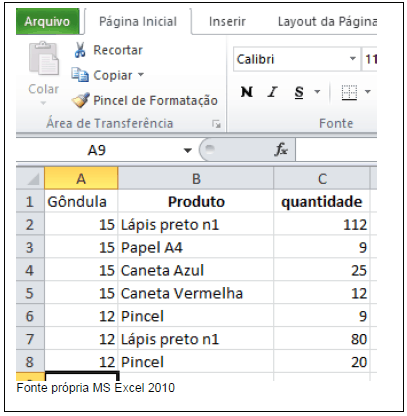Click the quantity cell showing 25
The width and height of the screenshot is (407, 416).
coord(322,270)
